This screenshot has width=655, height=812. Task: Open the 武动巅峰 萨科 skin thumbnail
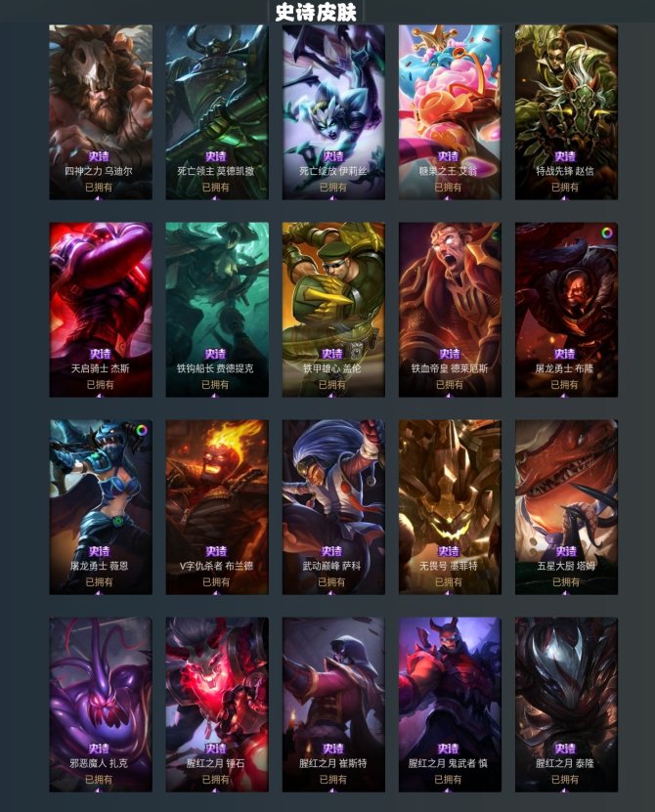click(333, 507)
